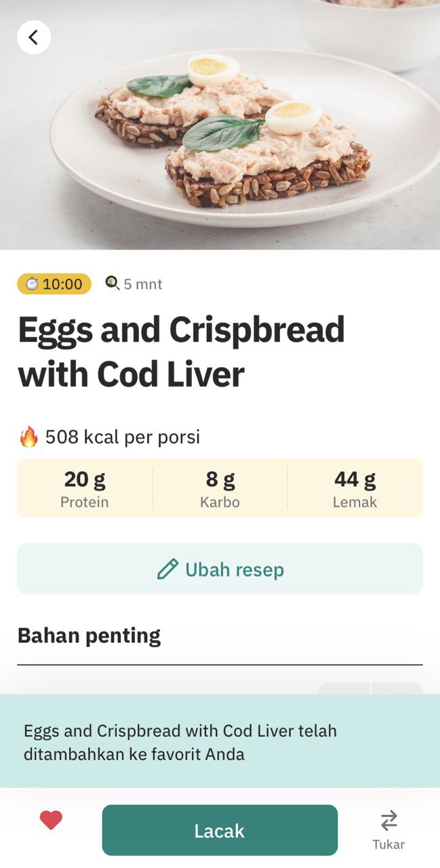This screenshot has height=868, width=440.
Task: Tap the 508 kcal per porsi text
Action: coord(123,437)
